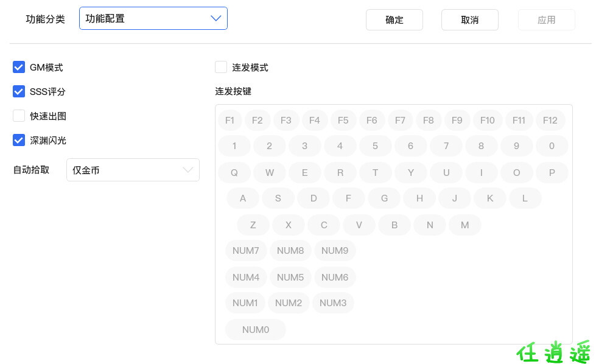Image resolution: width=596 pixels, height=364 pixels.
Task: Disable the SSS评分 checkbox
Action: coord(19,92)
